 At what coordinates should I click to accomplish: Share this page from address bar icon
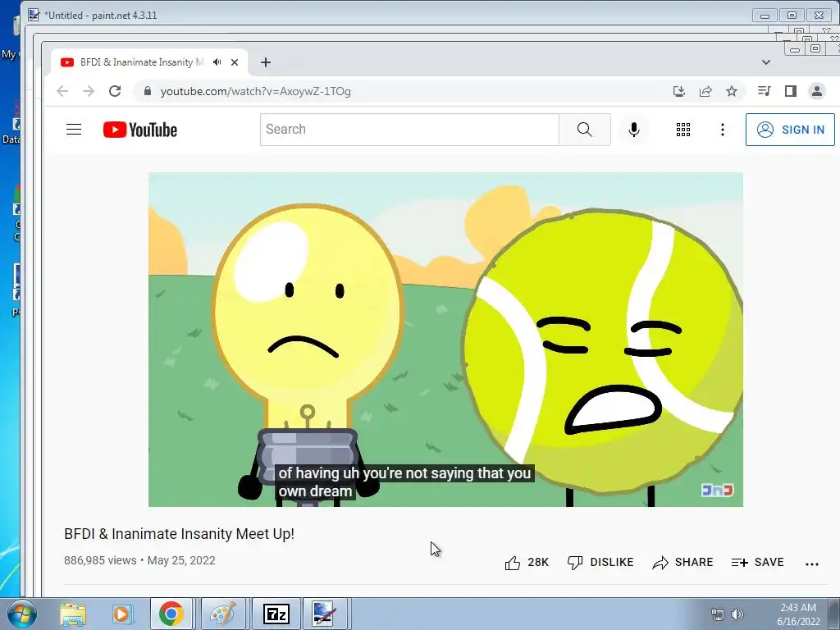[705, 91]
